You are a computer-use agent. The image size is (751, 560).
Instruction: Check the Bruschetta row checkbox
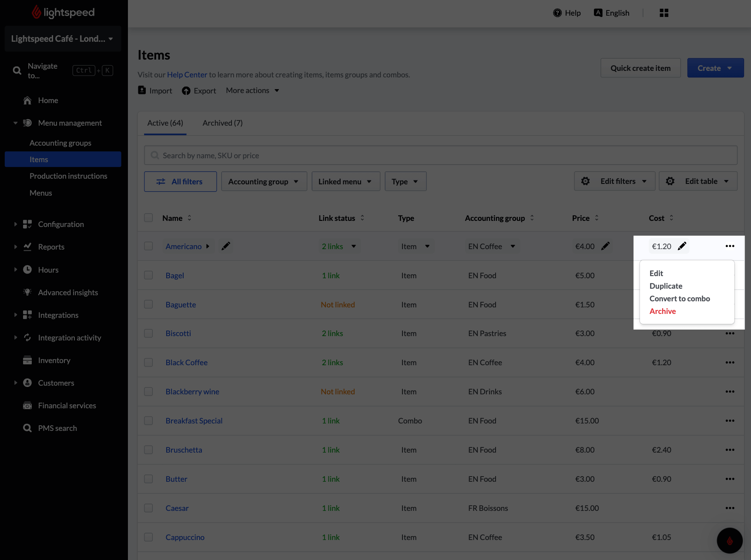tap(148, 450)
